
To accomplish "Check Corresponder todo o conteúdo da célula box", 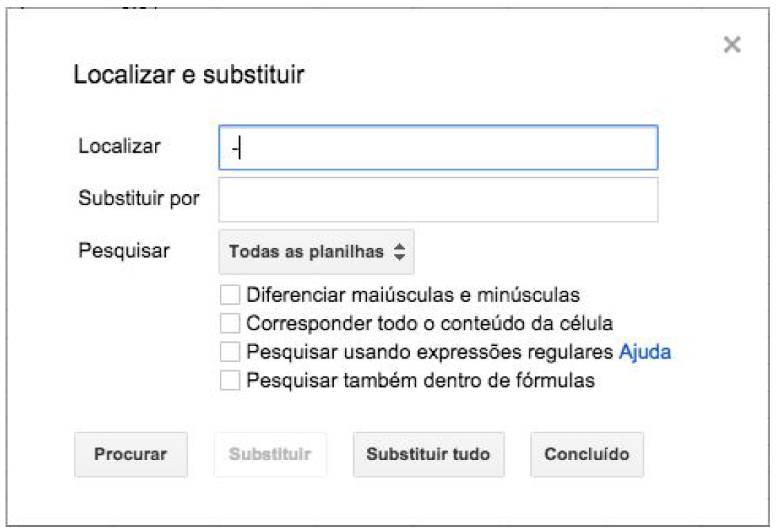I will point(230,323).
